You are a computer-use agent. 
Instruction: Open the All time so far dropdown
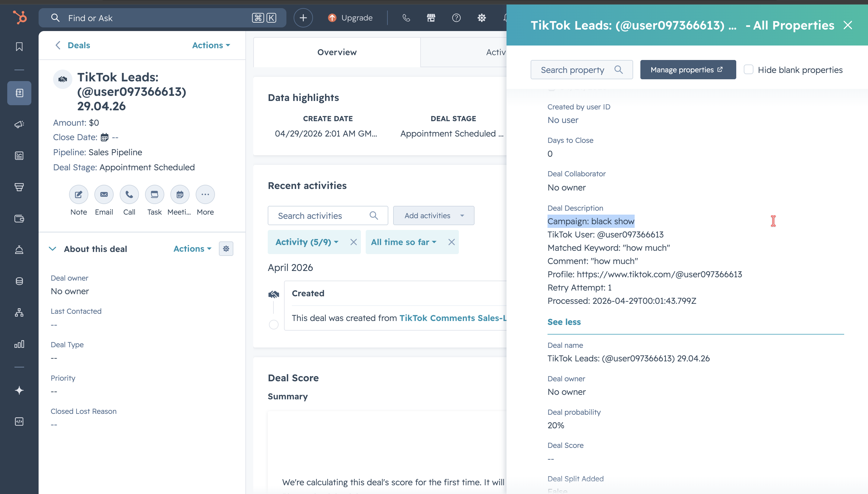point(403,242)
